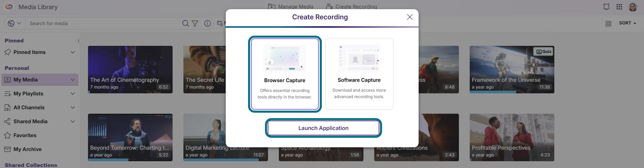Screen dimensions: 644x168
Task: Open Framework of the Universe video
Action: click(x=512, y=70)
